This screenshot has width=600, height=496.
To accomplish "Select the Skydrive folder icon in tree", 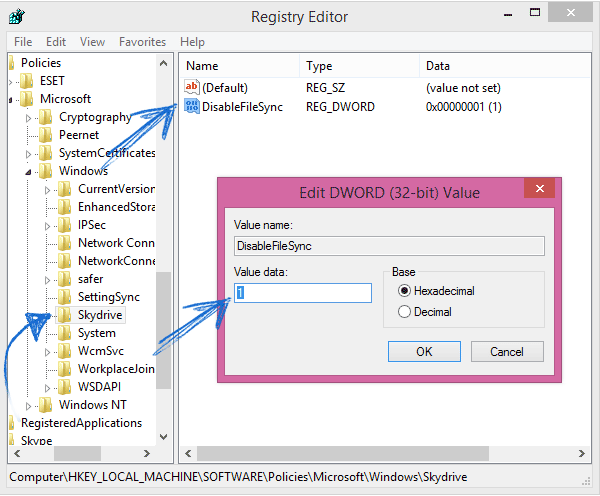I will pyautogui.click(x=66, y=315).
